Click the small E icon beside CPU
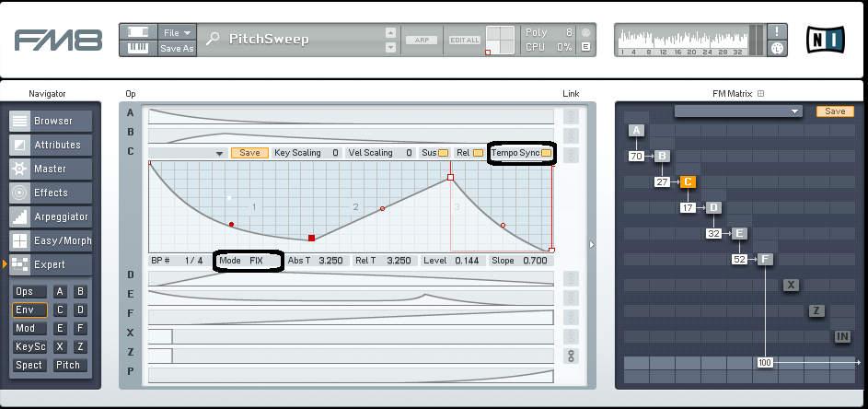 tap(585, 47)
